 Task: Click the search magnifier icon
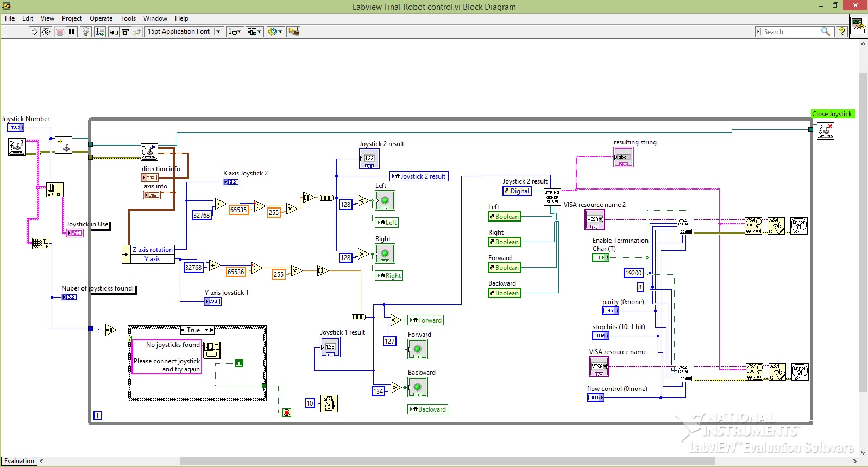tap(826, 31)
